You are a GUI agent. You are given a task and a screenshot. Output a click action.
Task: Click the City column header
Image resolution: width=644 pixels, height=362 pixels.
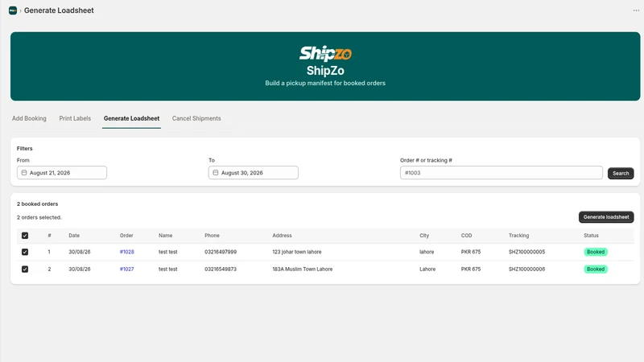point(424,236)
